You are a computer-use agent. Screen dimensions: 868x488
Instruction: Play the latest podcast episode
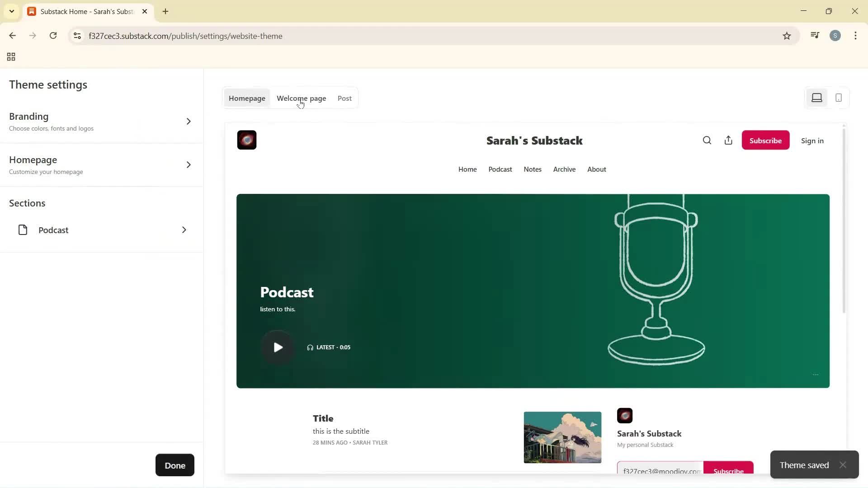(x=278, y=347)
